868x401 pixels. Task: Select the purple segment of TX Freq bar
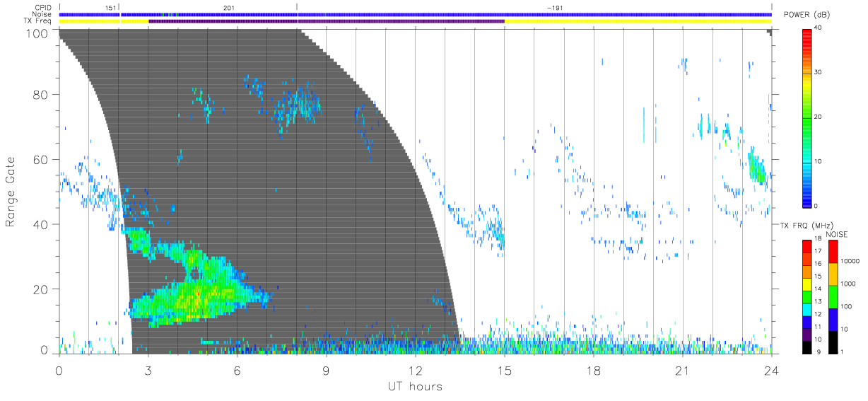326,21
